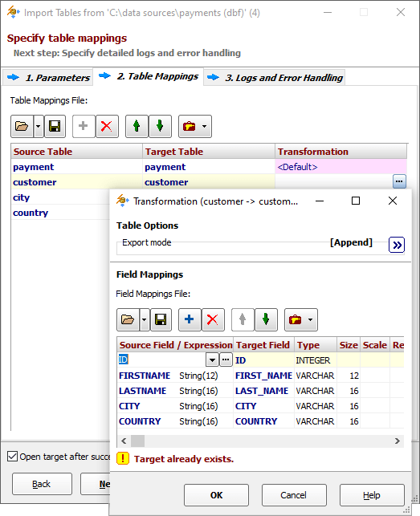Select the 2. Table Mappings tab
420x516 pixels.
[149, 76]
